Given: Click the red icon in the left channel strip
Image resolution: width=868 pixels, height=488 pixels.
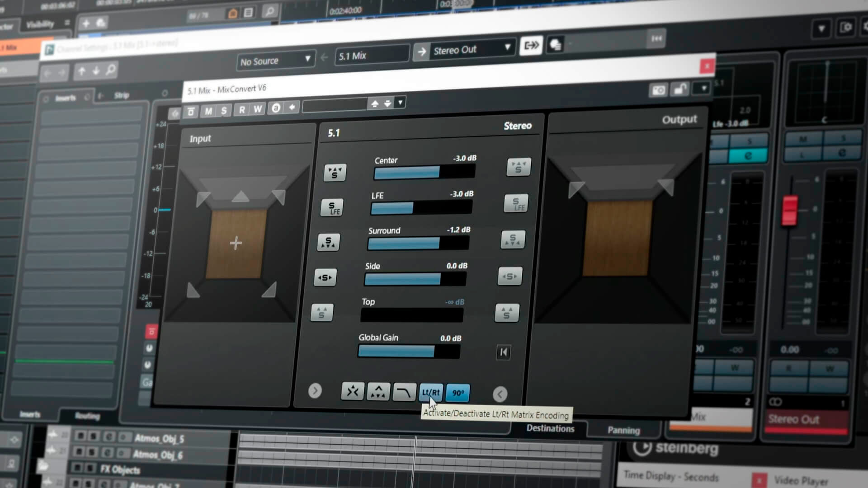Looking at the screenshot, I should click(151, 332).
